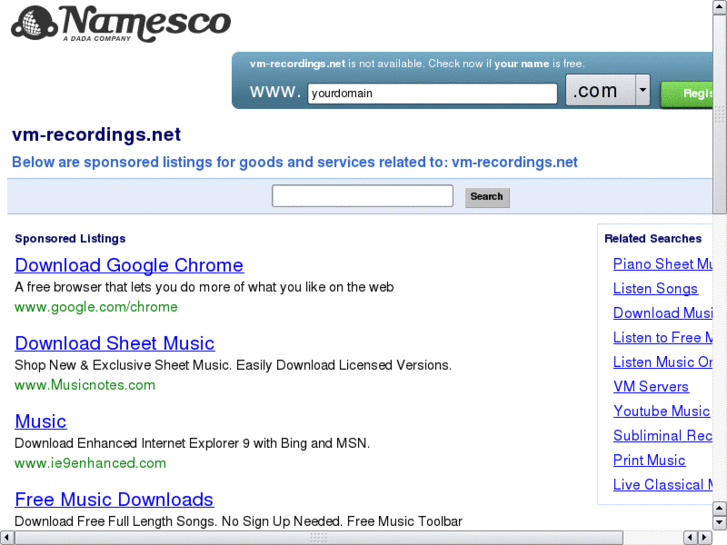Image resolution: width=727 pixels, height=545 pixels.
Task: Click the vertical scrollbar down arrow at bottom
Action: click(720, 523)
